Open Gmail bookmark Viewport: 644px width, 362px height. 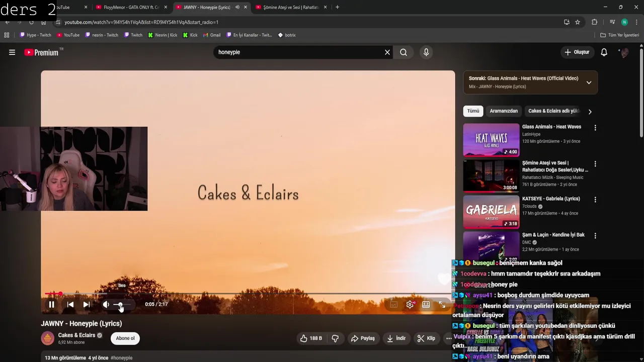212,35
